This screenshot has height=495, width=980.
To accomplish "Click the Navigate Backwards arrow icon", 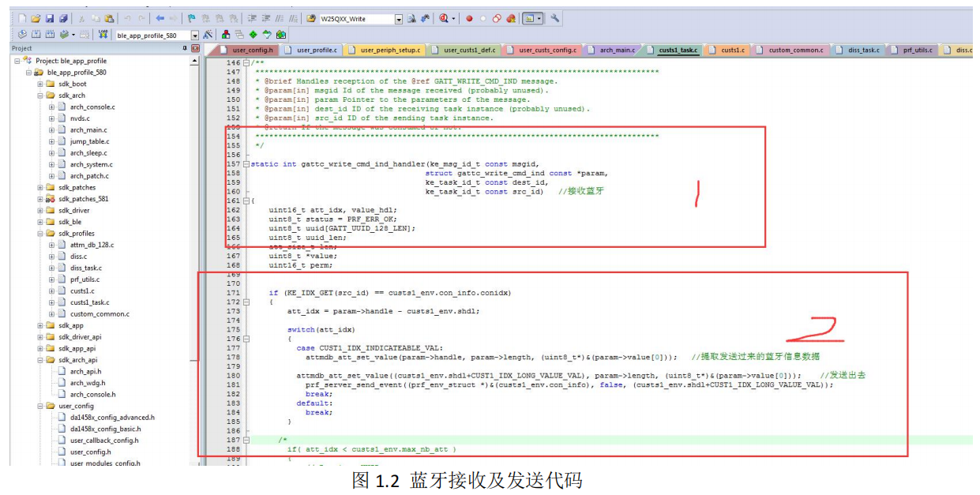I will point(160,18).
